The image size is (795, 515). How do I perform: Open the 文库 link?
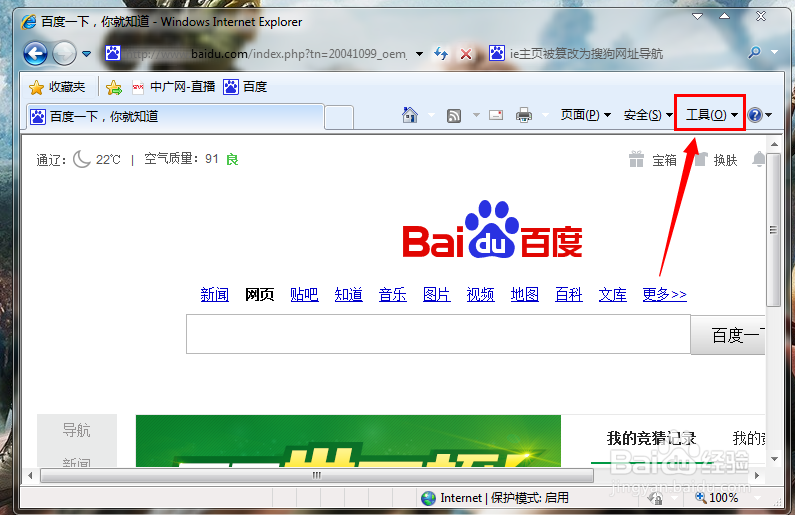[x=612, y=295]
